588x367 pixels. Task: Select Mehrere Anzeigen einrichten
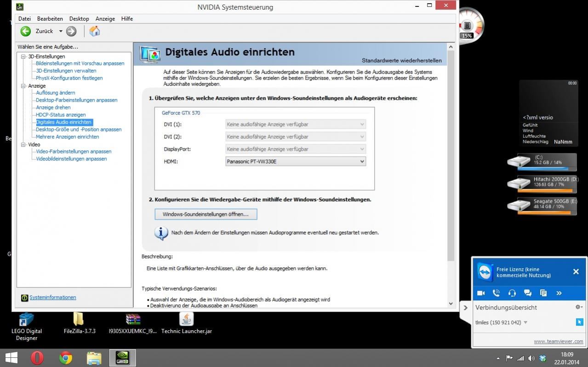click(68, 137)
